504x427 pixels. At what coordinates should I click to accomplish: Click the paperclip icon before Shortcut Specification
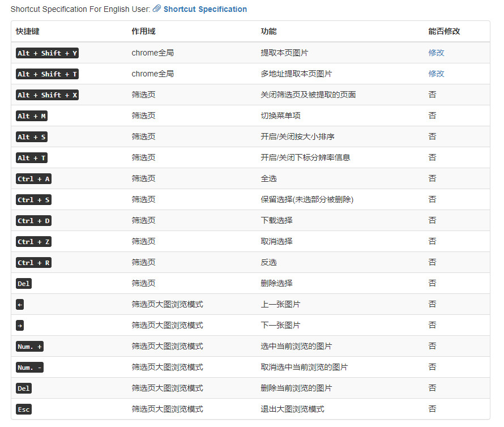[x=157, y=9]
